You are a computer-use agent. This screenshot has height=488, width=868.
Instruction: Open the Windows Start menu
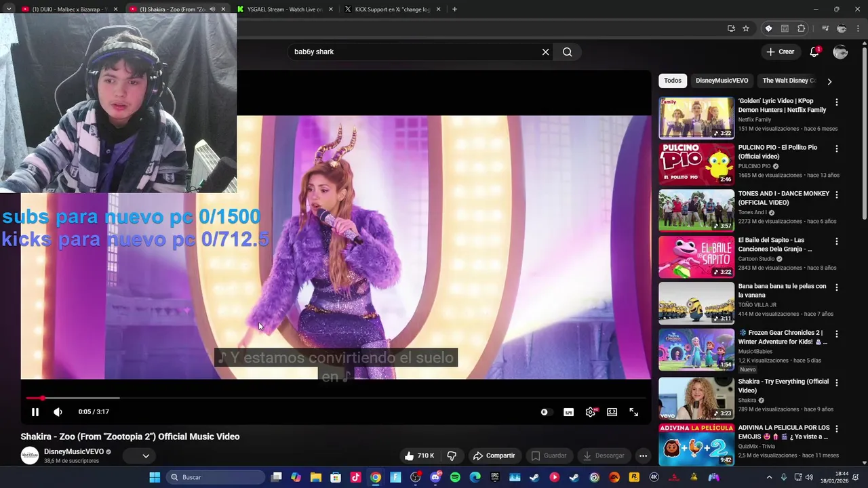155,477
